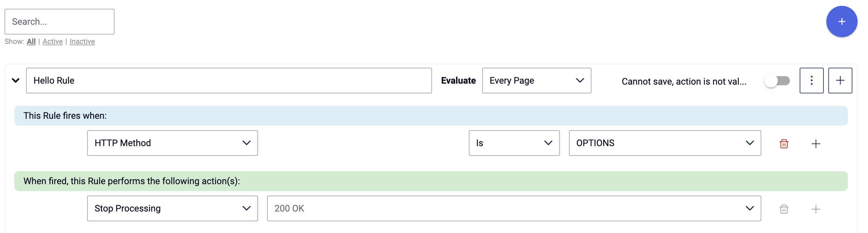The height and width of the screenshot is (233, 868).
Task: Change the Is operator dropdown
Action: (x=513, y=143)
